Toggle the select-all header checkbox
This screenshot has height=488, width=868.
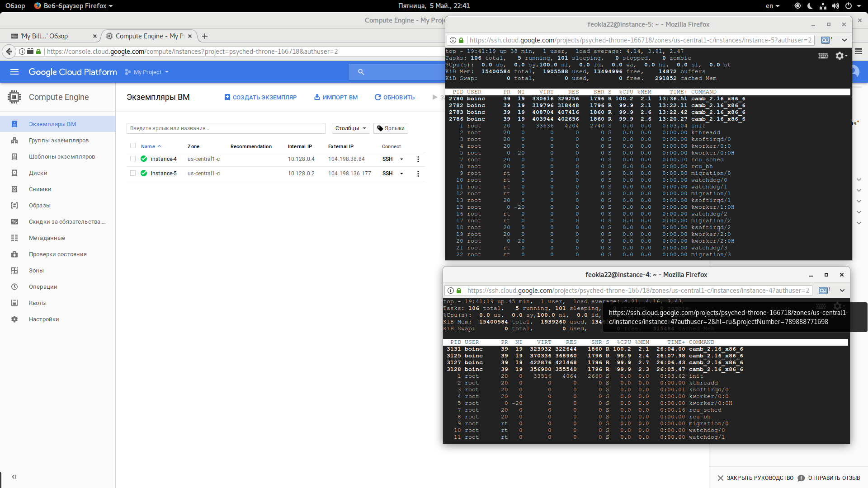[132, 145]
